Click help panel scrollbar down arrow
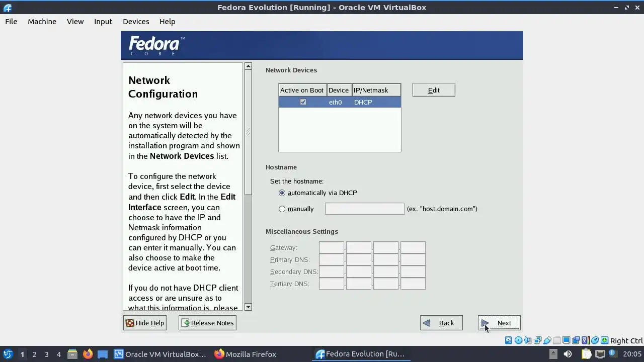The image size is (644, 362). point(248,307)
